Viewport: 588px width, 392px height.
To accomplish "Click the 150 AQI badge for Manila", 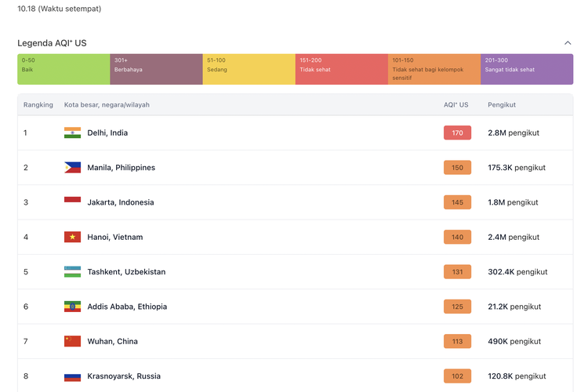I will [x=457, y=168].
